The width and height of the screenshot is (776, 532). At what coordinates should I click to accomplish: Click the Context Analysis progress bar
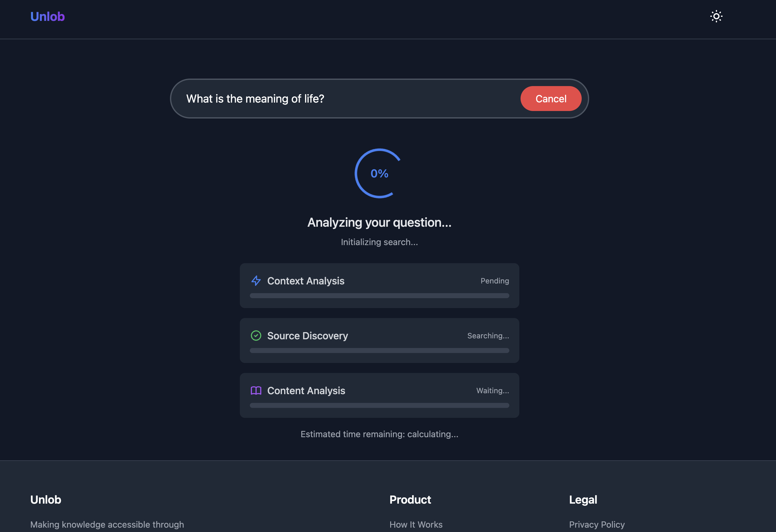pos(379,296)
